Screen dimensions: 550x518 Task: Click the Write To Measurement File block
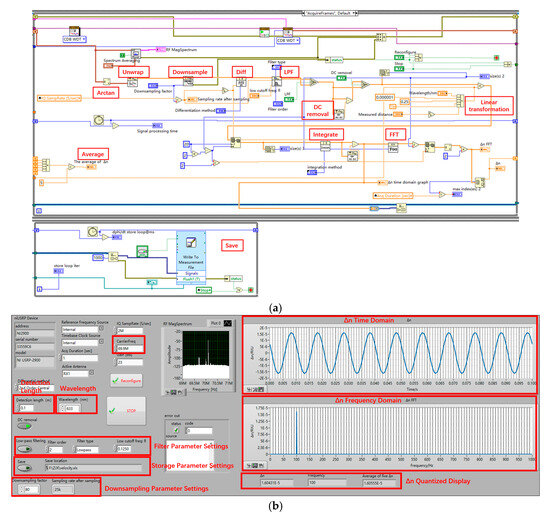(x=191, y=257)
